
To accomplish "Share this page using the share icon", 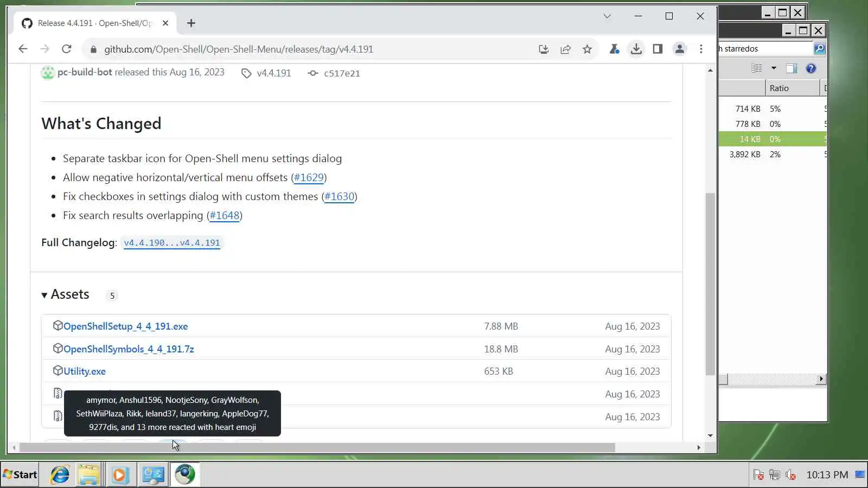I will tap(565, 49).
